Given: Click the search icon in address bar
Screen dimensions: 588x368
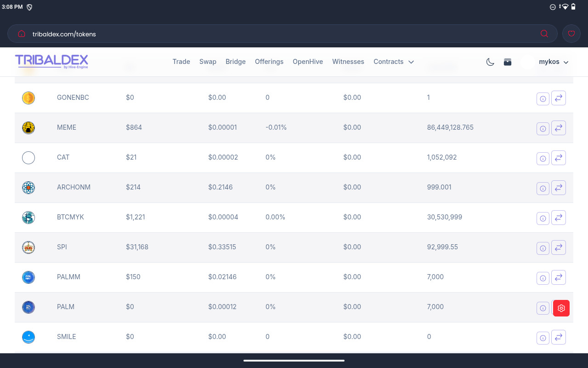Looking at the screenshot, I should pyautogui.click(x=544, y=34).
